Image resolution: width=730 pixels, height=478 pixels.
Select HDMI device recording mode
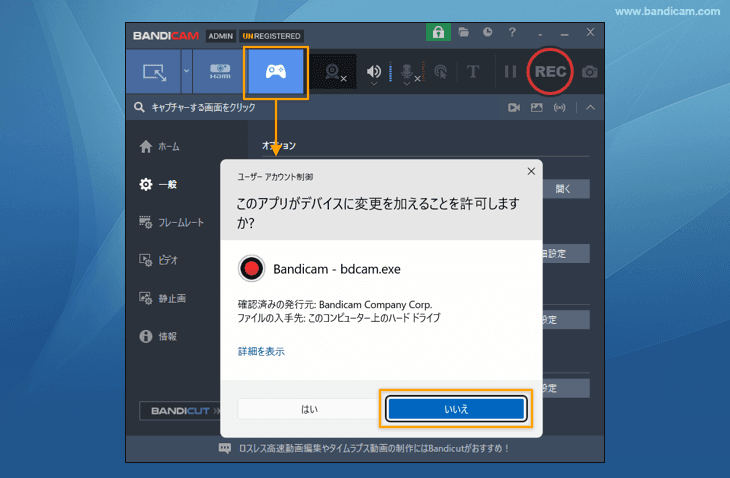[x=219, y=72]
